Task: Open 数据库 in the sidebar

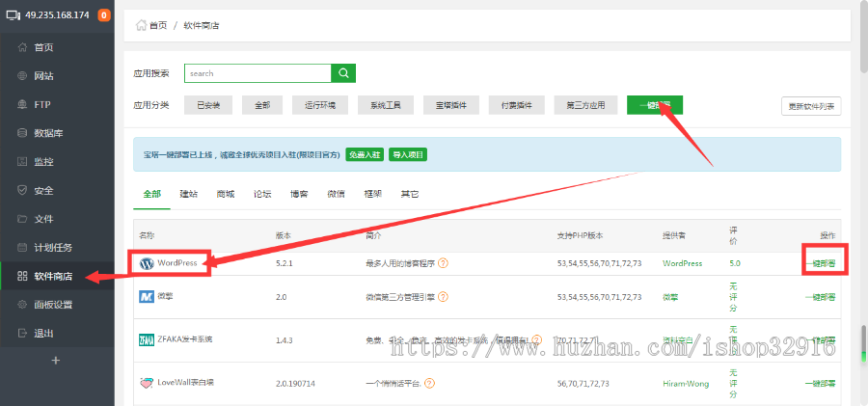Action: click(49, 133)
